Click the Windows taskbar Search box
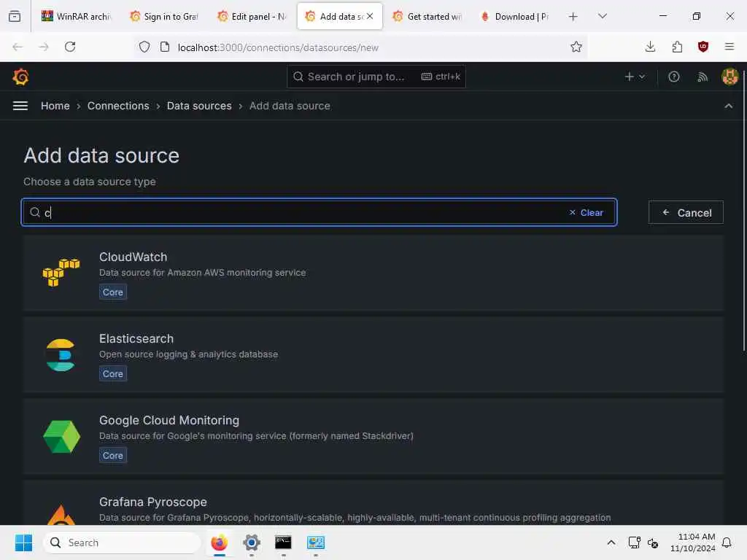The height and width of the screenshot is (560, 747). click(x=122, y=542)
